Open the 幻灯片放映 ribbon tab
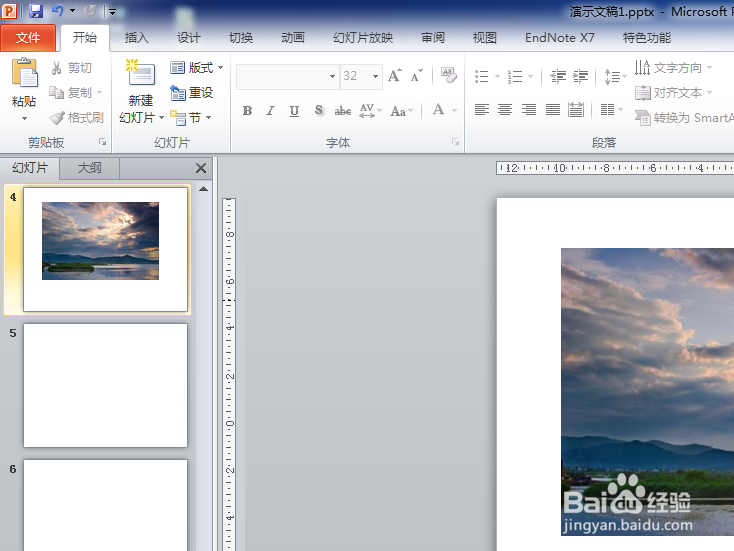Viewport: 734px width, 551px height. coord(363,37)
